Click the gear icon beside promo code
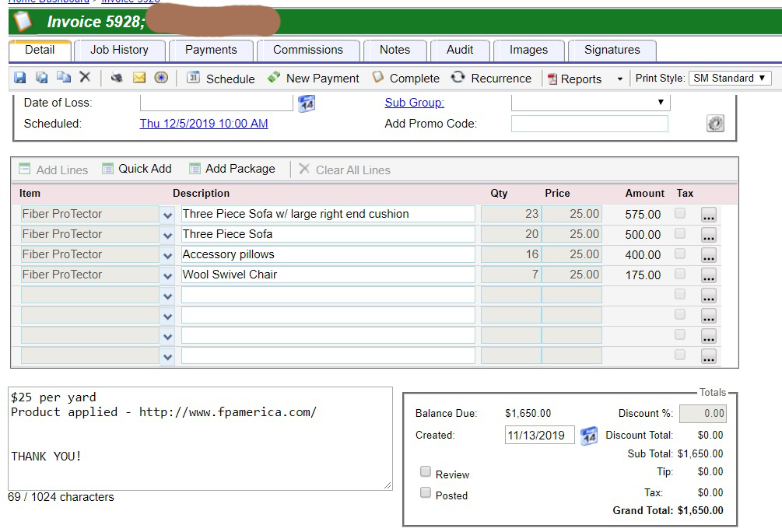This screenshot has height=532, width=782. (715, 124)
